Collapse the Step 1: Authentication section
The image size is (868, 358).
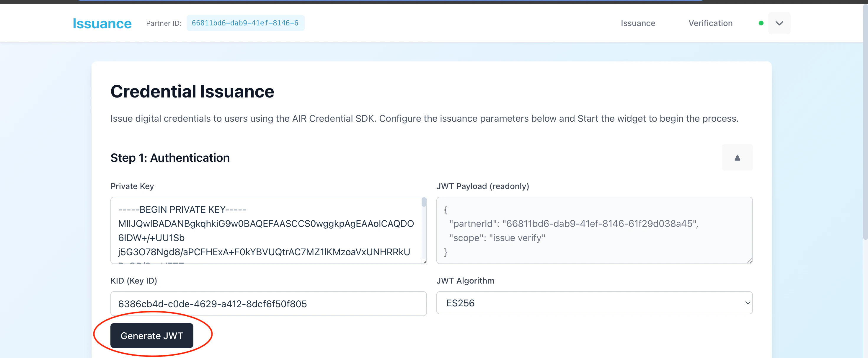(737, 157)
